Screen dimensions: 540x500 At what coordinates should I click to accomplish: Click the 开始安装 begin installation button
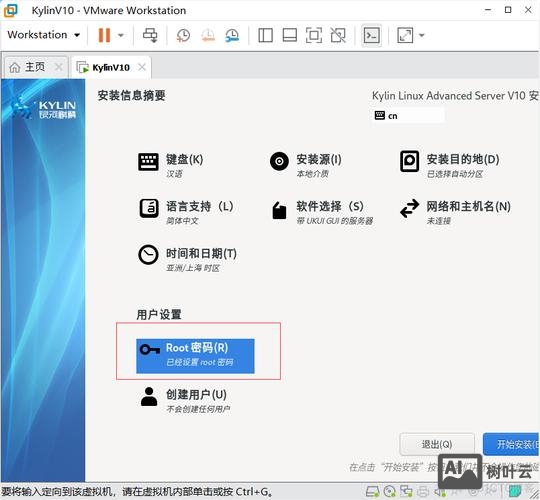pos(511,445)
